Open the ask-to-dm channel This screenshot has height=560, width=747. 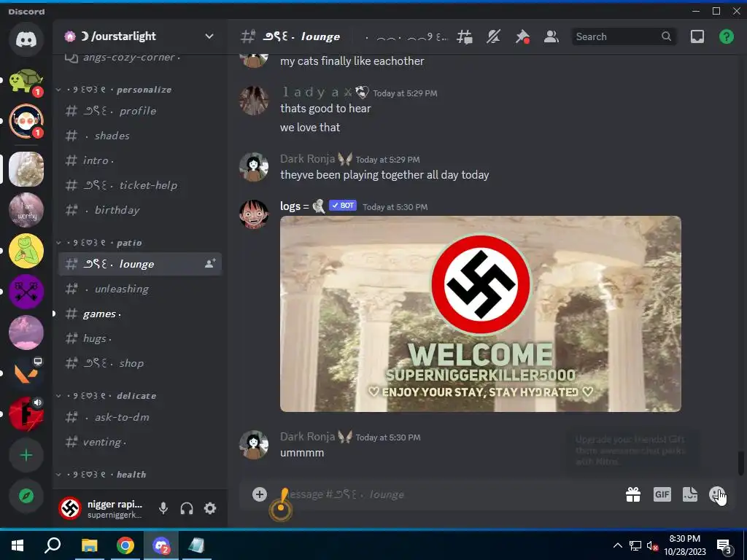(139, 417)
